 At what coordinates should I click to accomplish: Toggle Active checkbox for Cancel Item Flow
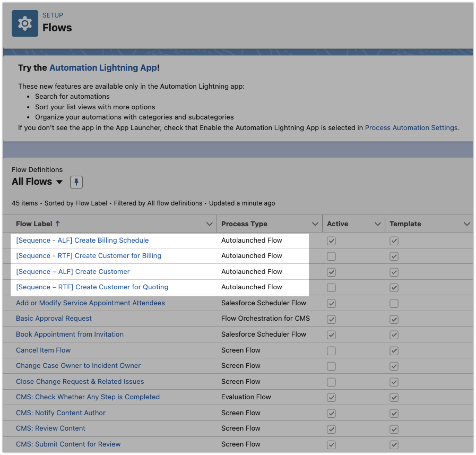pos(331,351)
